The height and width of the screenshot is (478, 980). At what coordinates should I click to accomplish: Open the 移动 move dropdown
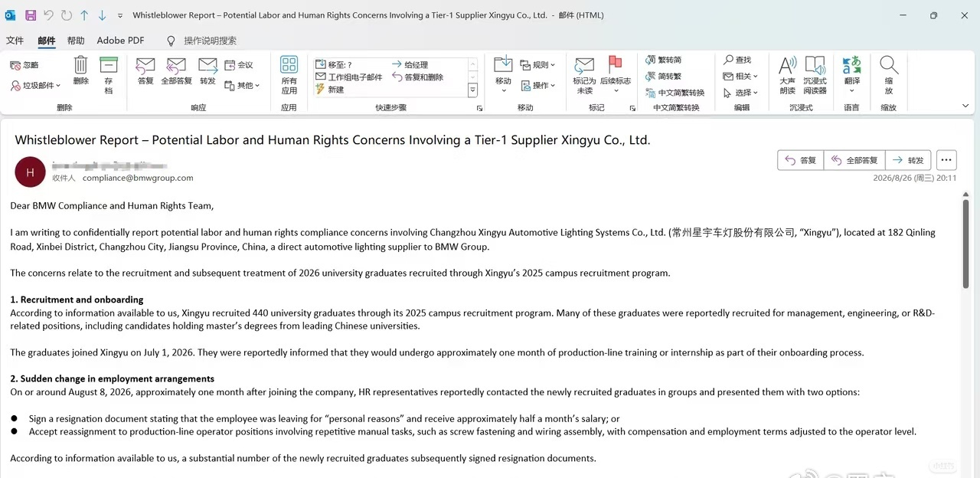point(503,75)
